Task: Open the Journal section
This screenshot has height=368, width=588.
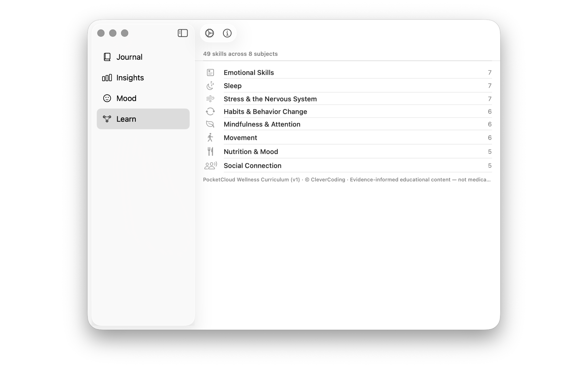Action: pyautogui.click(x=143, y=57)
